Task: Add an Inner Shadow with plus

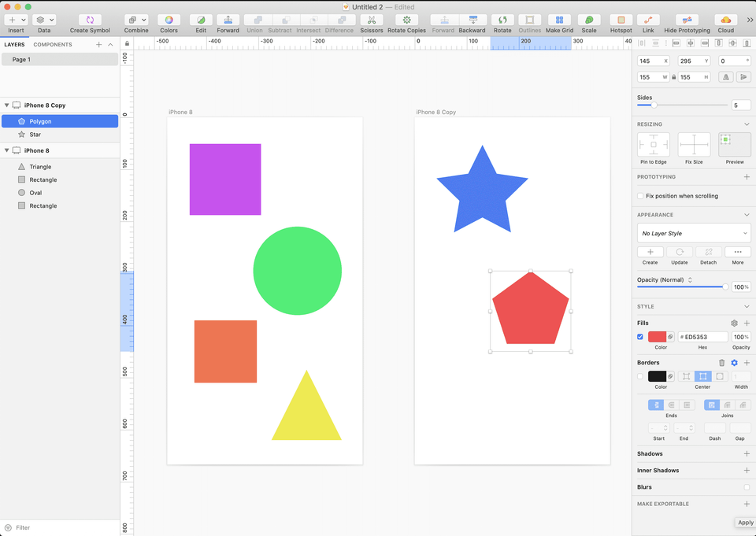Action: click(x=747, y=471)
